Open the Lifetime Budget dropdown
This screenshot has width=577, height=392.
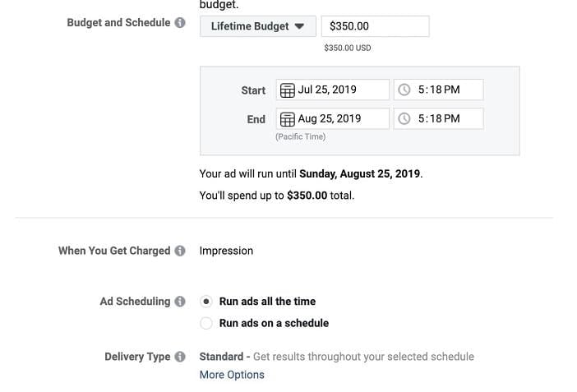point(256,26)
